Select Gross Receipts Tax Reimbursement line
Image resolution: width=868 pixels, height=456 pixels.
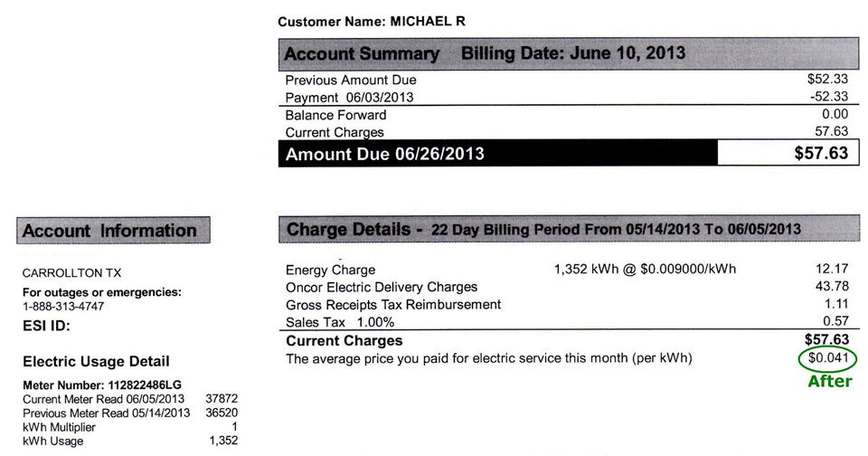click(x=567, y=305)
